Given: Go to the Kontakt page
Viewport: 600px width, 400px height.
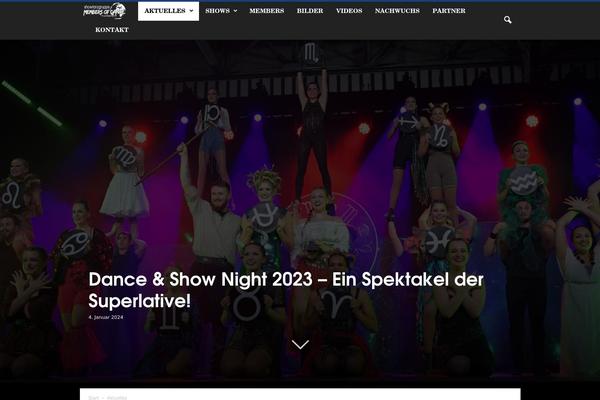Looking at the screenshot, I should [112, 30].
